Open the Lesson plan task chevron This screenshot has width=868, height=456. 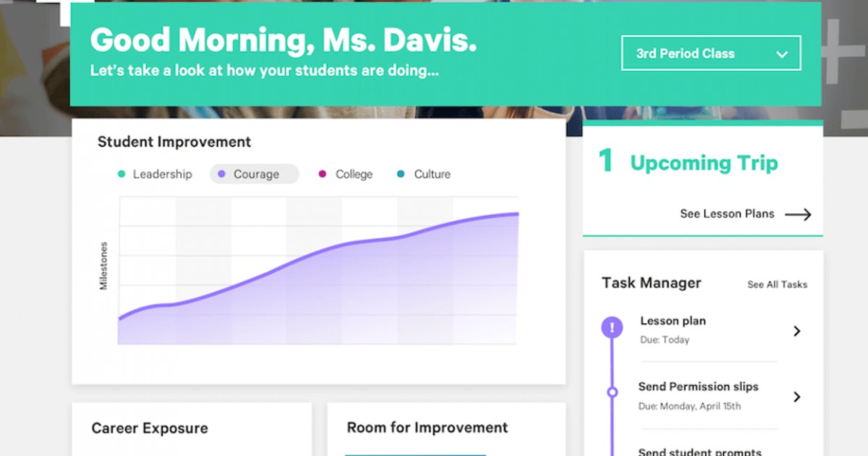click(x=797, y=331)
